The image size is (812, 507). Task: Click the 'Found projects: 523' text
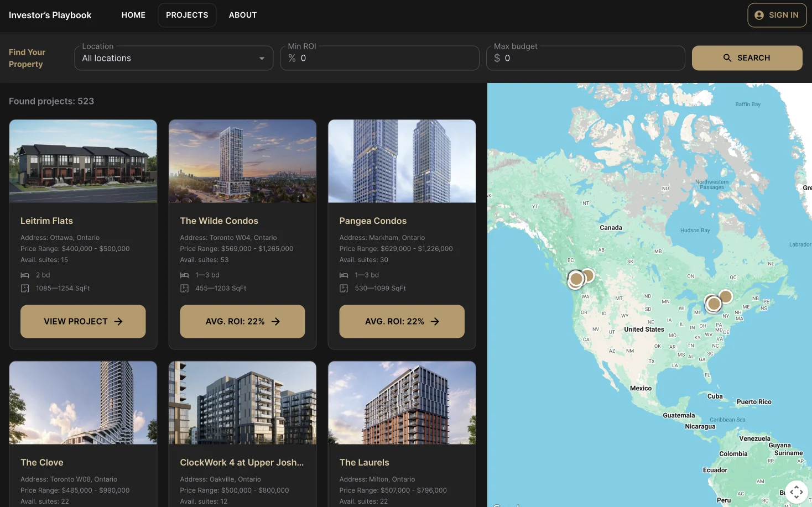click(x=51, y=101)
